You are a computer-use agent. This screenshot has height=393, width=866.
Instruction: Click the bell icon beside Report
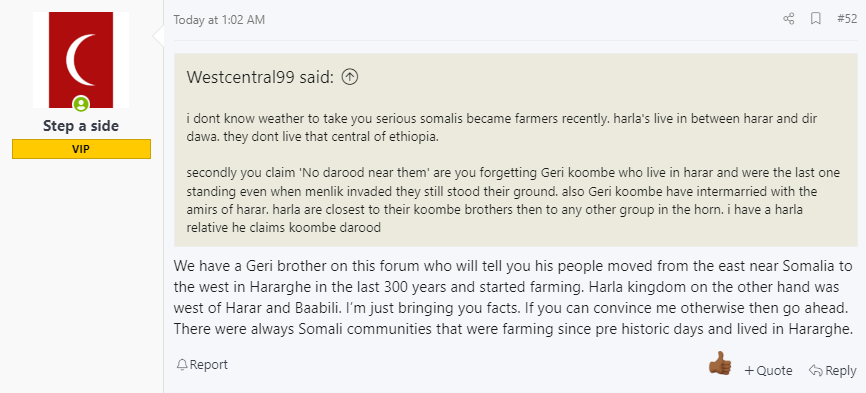[182, 365]
